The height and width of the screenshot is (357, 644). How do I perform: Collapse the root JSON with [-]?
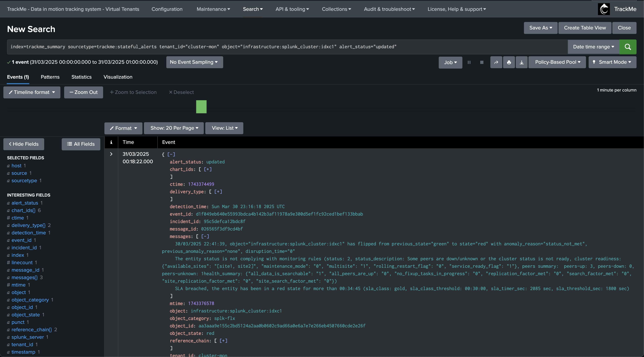tap(171, 154)
